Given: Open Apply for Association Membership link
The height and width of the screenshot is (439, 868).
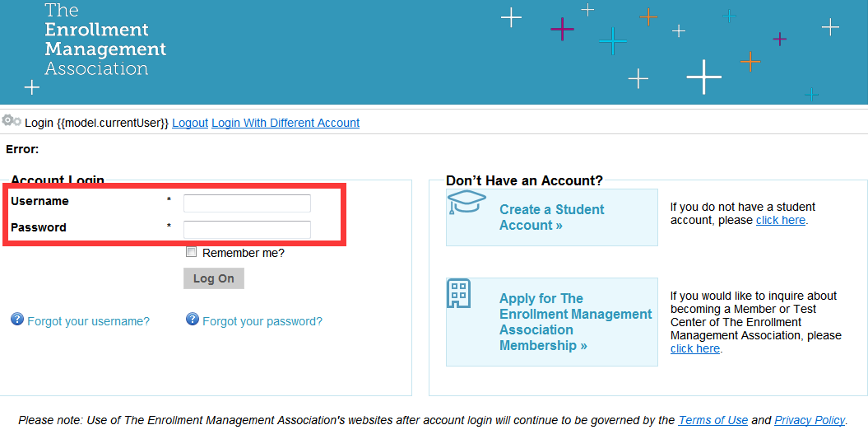Looking at the screenshot, I should tap(576, 322).
